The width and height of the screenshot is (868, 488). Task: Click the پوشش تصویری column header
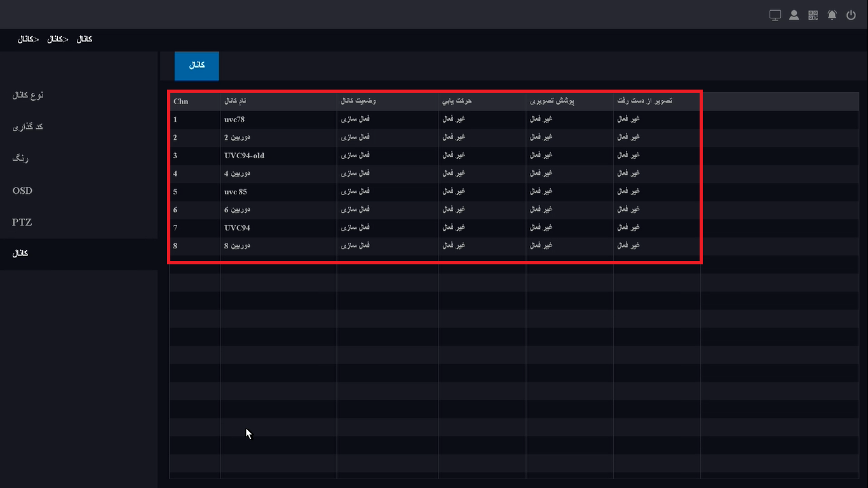[x=552, y=102]
